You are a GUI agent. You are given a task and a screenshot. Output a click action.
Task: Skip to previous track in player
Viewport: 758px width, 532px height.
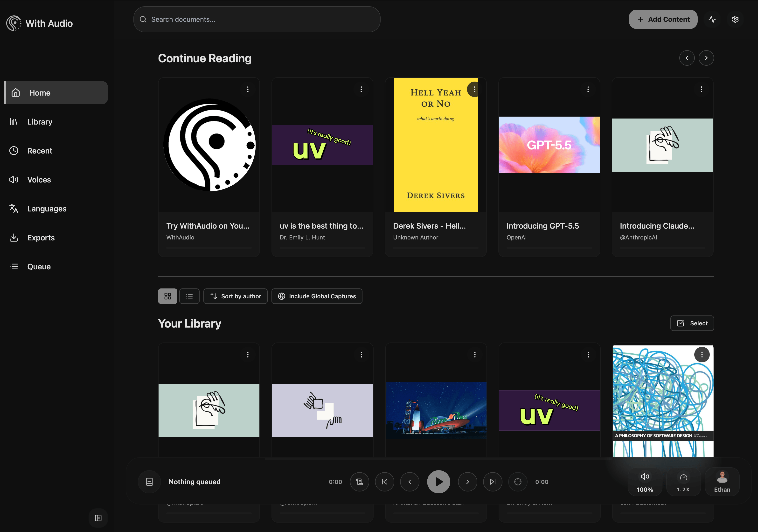(385, 482)
